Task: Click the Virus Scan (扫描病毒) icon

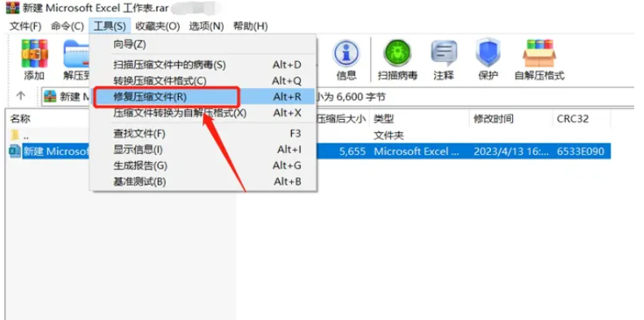Action: coord(397,54)
